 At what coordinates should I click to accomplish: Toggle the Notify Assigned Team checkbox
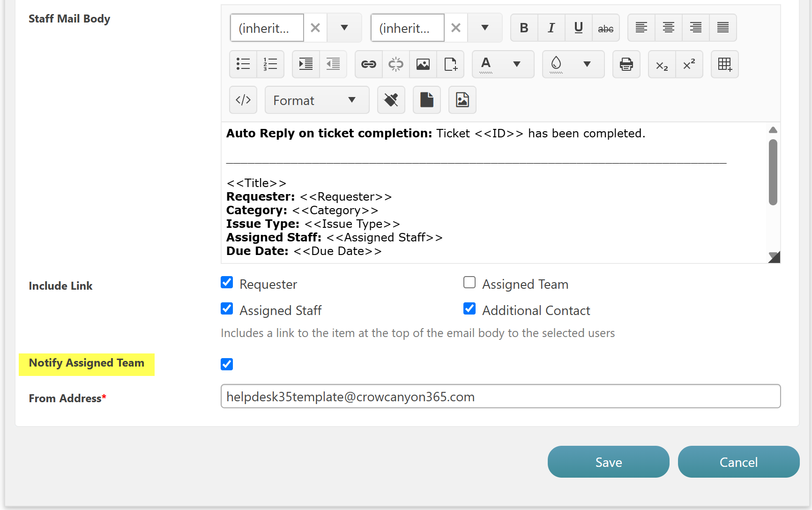click(x=227, y=364)
